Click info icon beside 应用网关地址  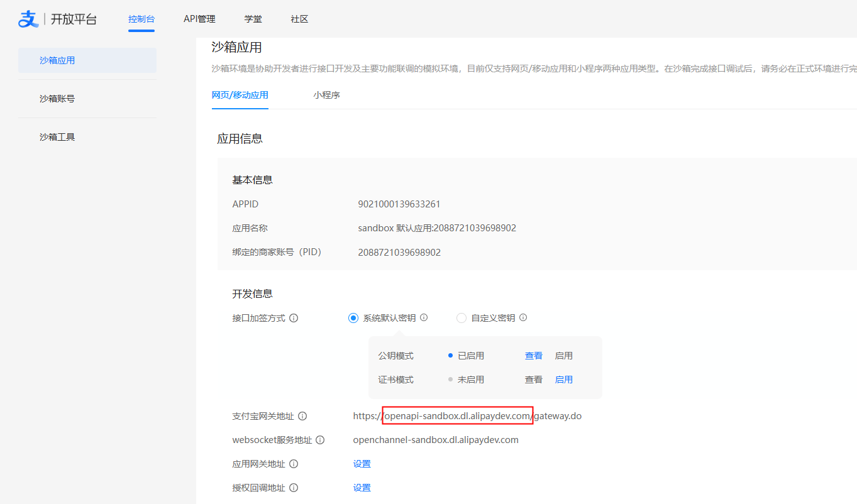click(294, 464)
